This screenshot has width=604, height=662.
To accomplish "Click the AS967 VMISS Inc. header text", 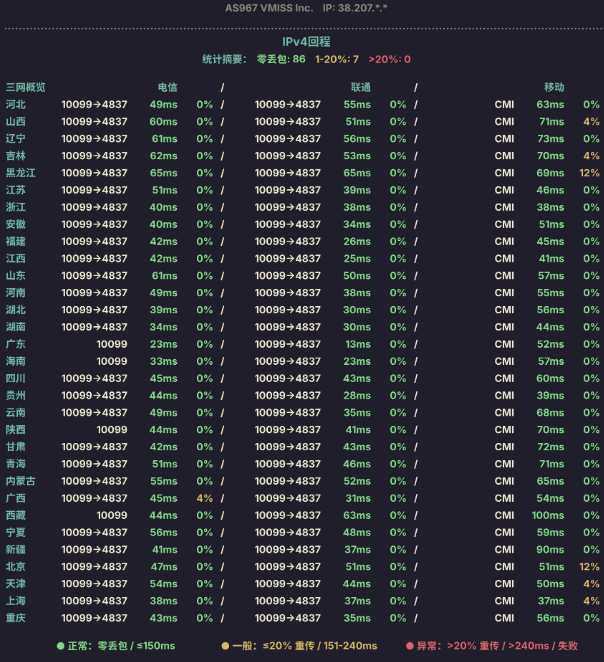I will pos(268,8).
